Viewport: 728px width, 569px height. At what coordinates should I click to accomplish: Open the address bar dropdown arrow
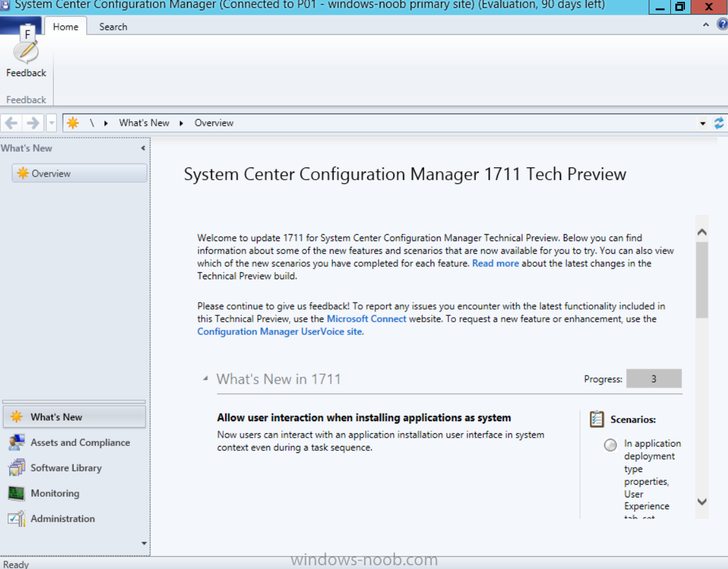[x=703, y=124]
